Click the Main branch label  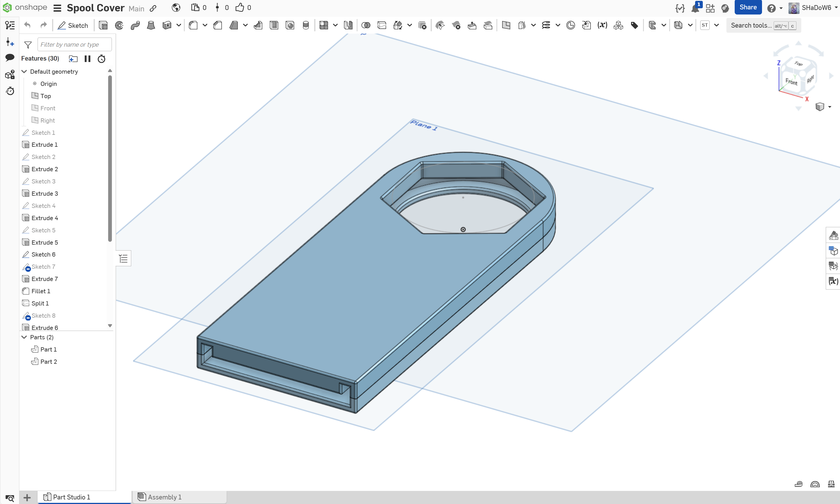point(136,9)
